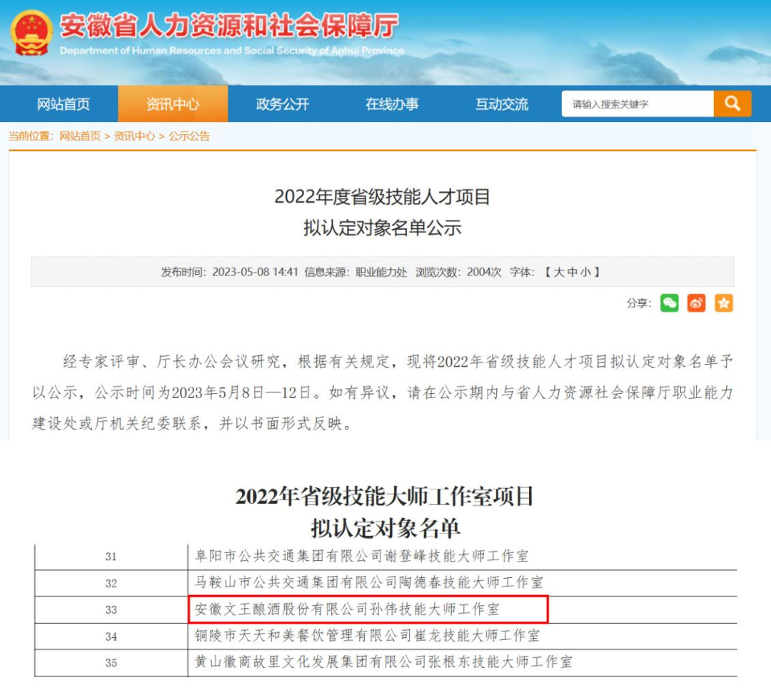Click the article title 2022年度省级技能人才项目
771x700 pixels.
coord(382,197)
